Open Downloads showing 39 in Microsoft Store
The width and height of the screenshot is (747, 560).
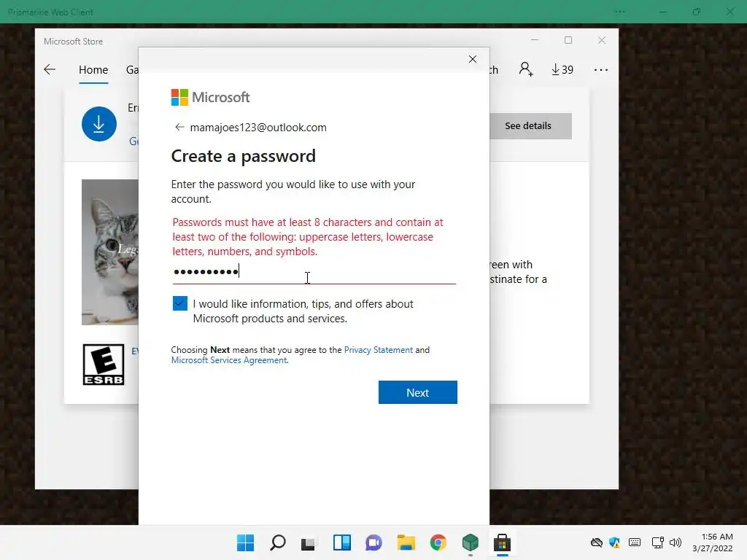(x=562, y=69)
